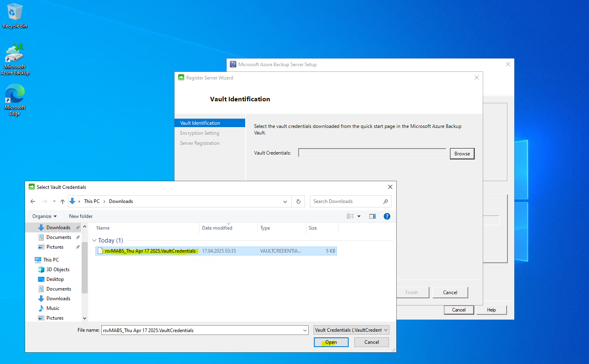
Task: Open the Recycle Bin desktop icon
Action: (x=15, y=16)
